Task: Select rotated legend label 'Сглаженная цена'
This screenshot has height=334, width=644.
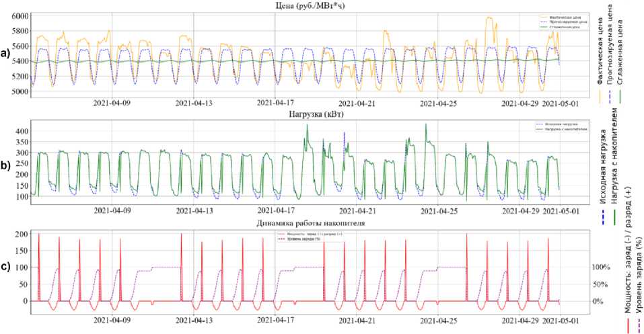Action: tap(620, 52)
